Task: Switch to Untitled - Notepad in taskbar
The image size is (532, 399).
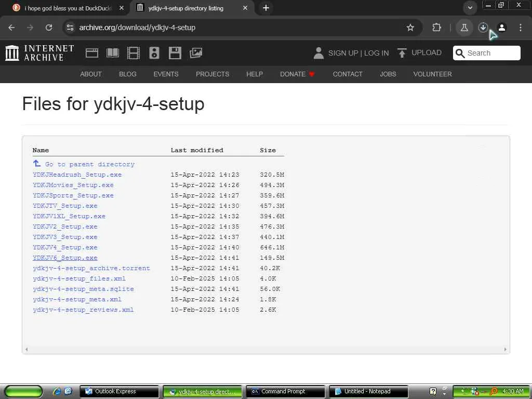Action: [x=368, y=392]
